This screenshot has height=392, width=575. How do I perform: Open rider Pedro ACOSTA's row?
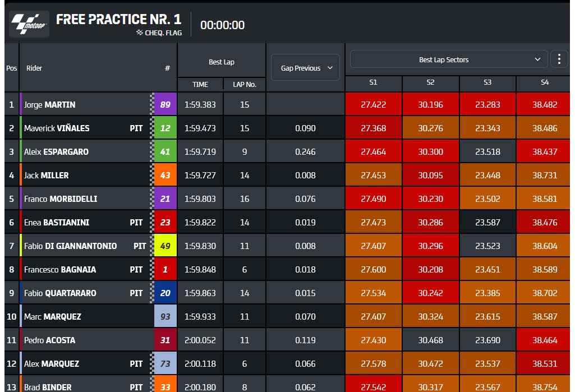click(287, 340)
